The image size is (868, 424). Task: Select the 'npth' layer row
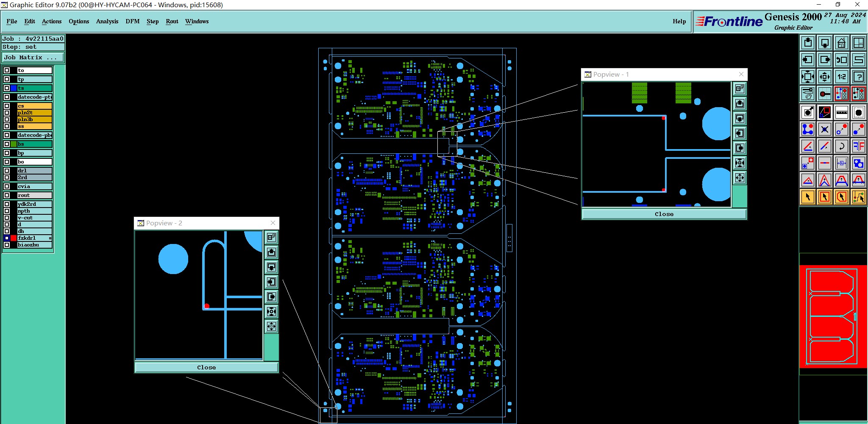pos(35,211)
